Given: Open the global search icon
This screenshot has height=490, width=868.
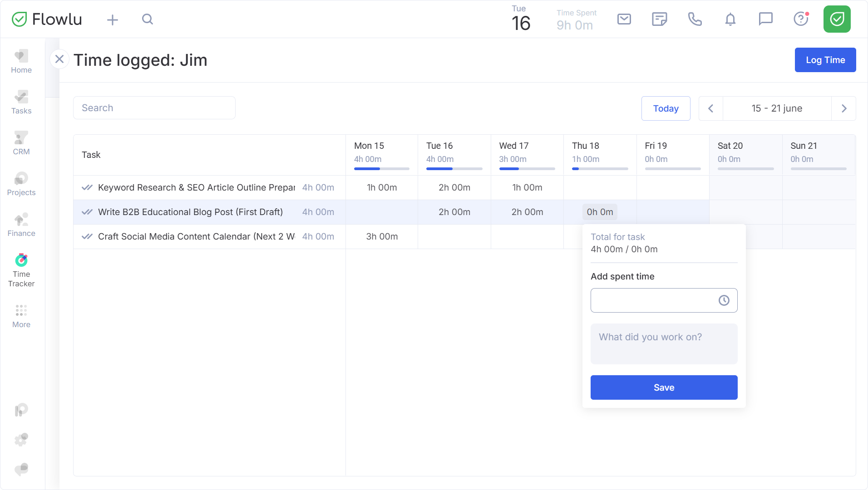Looking at the screenshot, I should click(147, 19).
